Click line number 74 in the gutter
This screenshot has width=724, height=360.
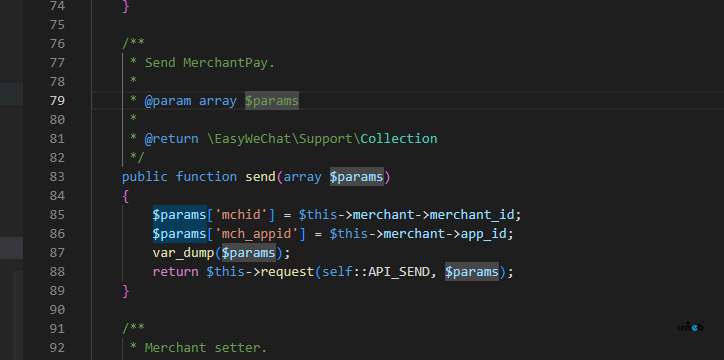(57, 6)
